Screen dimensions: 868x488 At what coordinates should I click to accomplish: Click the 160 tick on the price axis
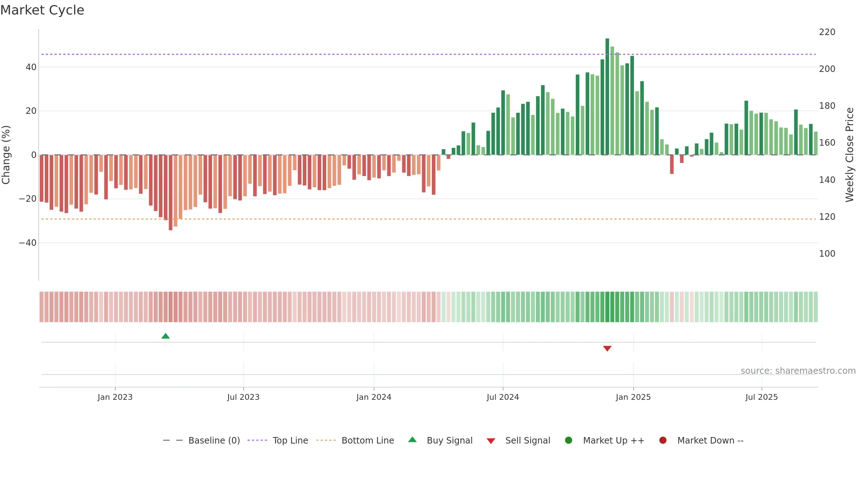827,143
